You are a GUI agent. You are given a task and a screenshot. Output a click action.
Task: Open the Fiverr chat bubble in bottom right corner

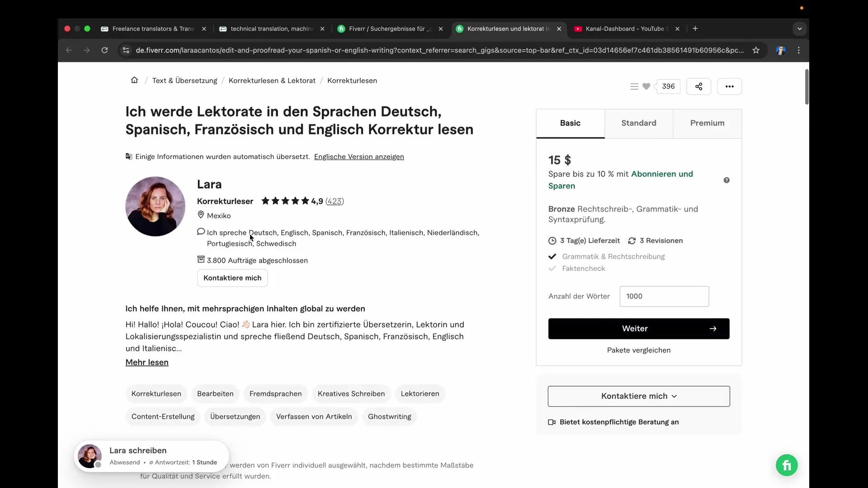point(787,465)
